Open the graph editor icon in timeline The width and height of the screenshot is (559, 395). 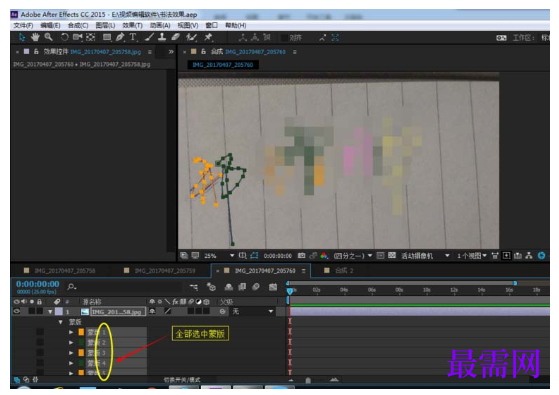pyautogui.click(x=273, y=287)
